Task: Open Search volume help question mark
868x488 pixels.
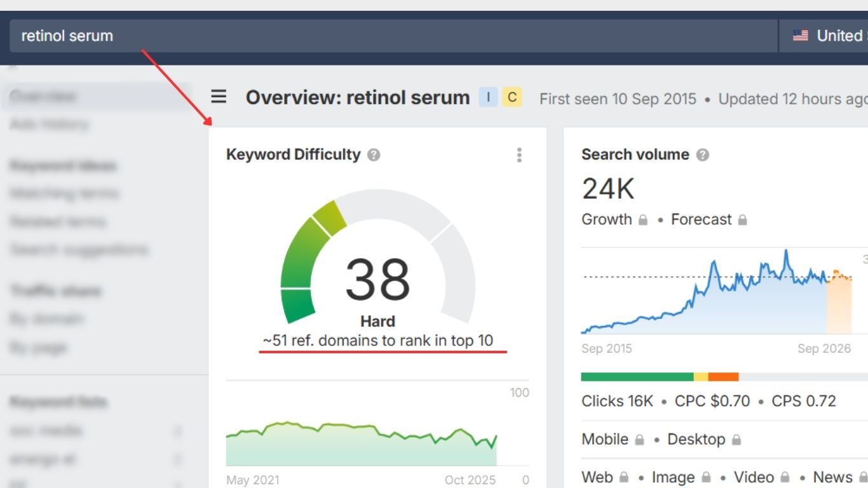Action: click(702, 155)
